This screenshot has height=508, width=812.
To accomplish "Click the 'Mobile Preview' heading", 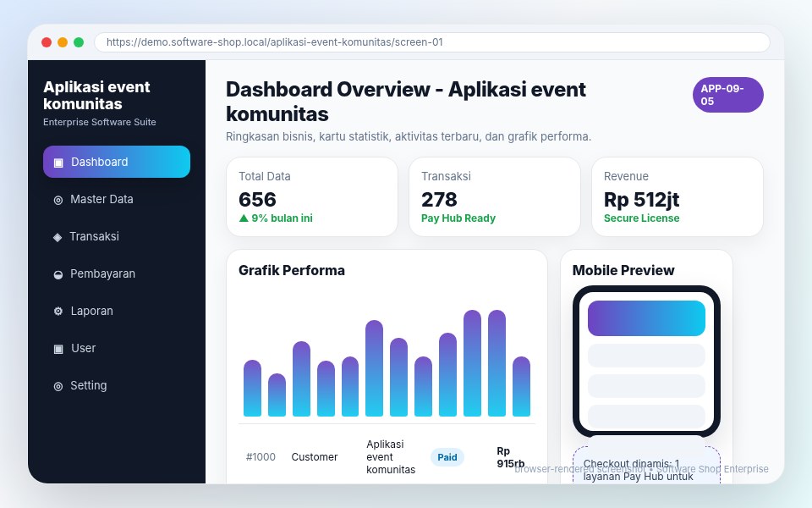I will point(623,271).
